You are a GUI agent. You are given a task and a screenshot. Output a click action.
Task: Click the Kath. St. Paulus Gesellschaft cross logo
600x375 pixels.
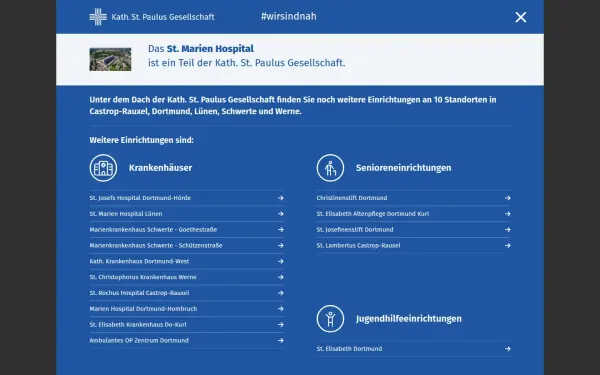(x=98, y=17)
